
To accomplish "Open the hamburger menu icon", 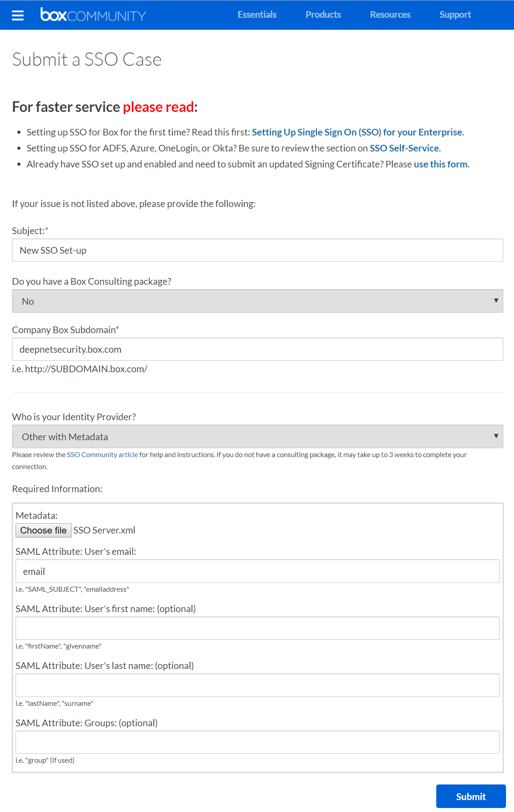I will click(18, 16).
